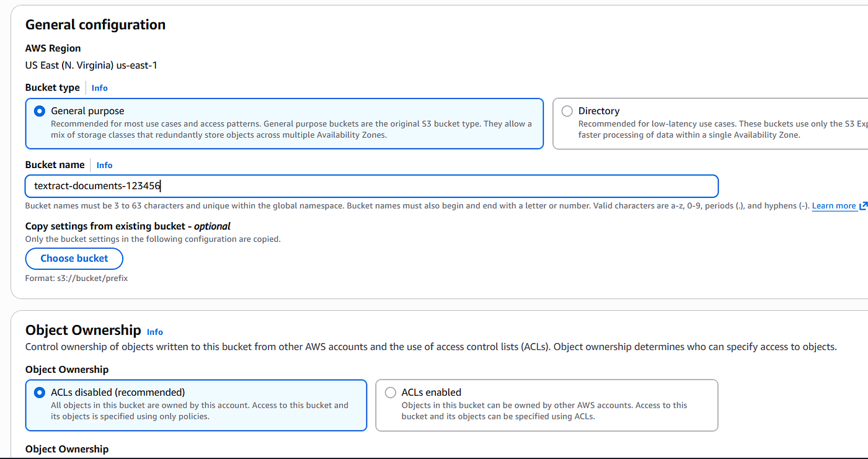The image size is (868, 459).
Task: Open Info link next to Bucket name
Action: click(x=104, y=165)
